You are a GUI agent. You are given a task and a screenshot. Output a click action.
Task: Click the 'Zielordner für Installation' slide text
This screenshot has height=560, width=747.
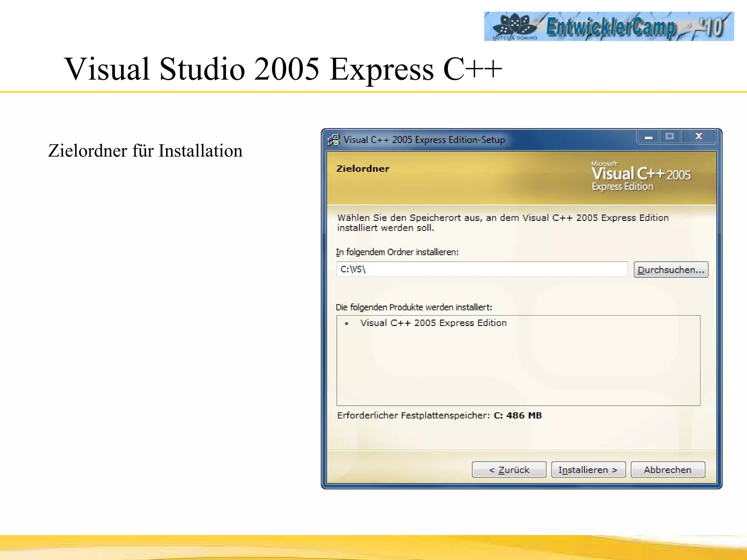[145, 151]
